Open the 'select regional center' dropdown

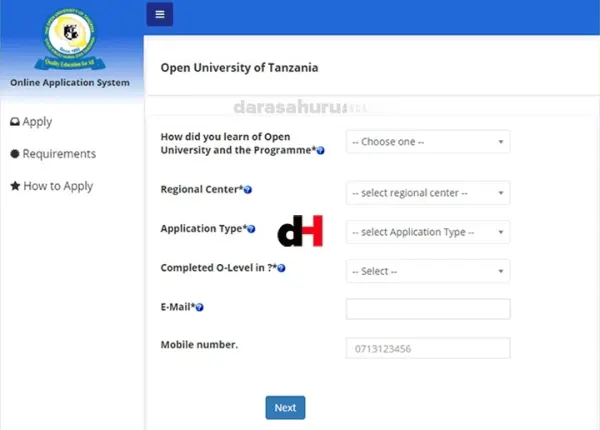click(x=428, y=193)
